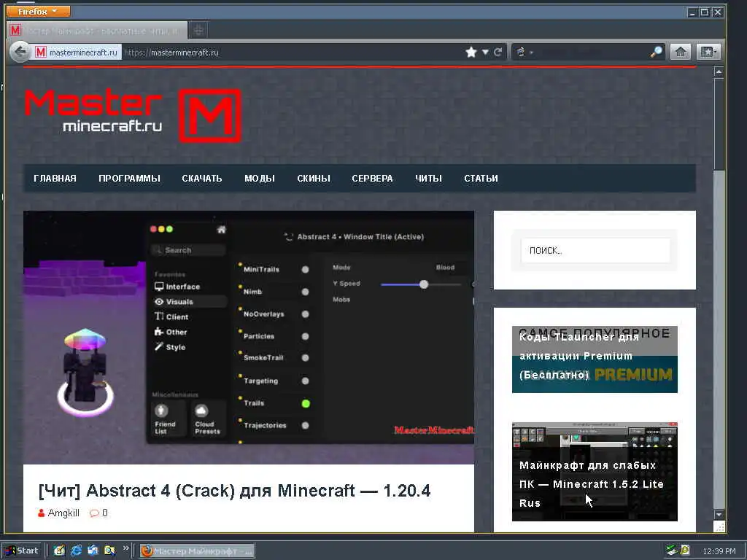Select the Мастер Майнкрафт browser tab
Image resolution: width=747 pixels, height=560 pixels.
pos(97,31)
